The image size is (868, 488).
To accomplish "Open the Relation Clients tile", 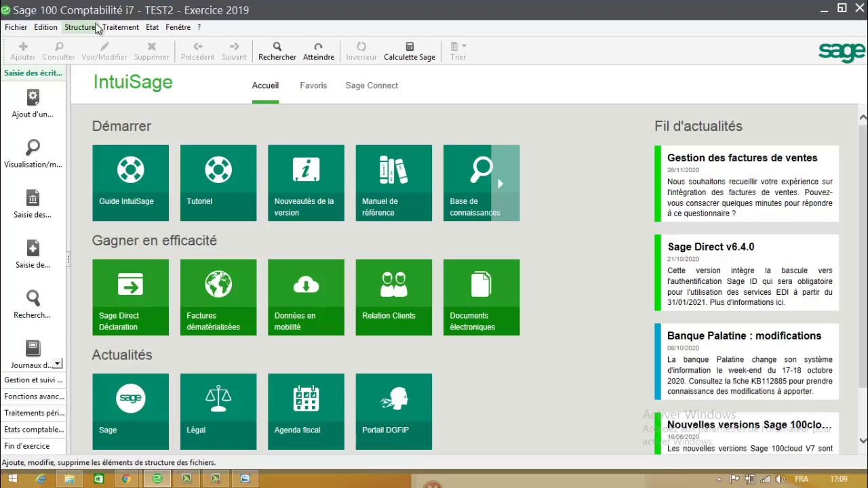I will 393,298.
